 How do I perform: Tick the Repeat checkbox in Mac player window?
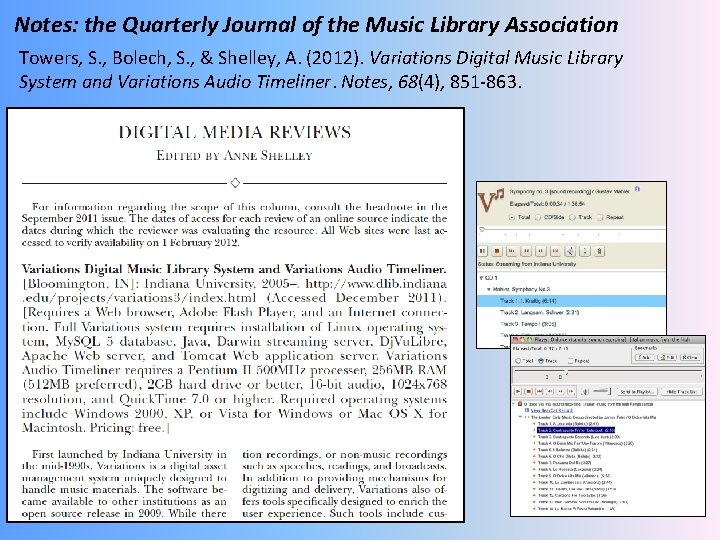click(571, 361)
